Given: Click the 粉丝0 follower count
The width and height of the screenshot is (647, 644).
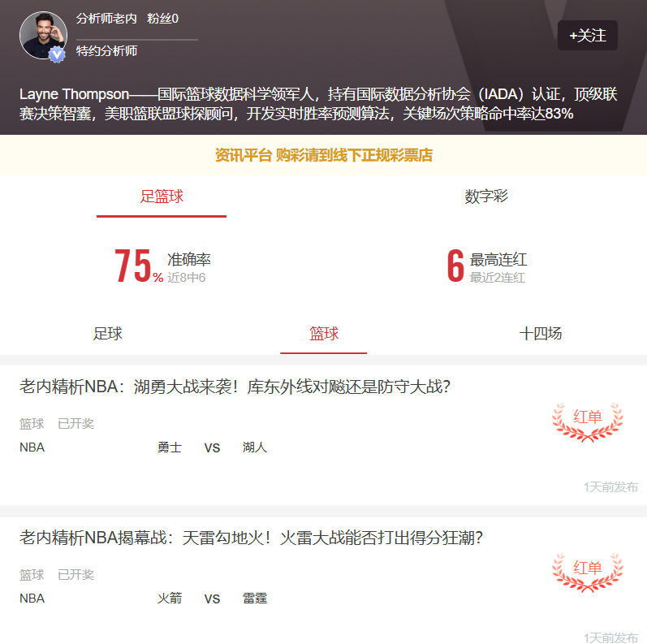Looking at the screenshot, I should click(x=162, y=19).
